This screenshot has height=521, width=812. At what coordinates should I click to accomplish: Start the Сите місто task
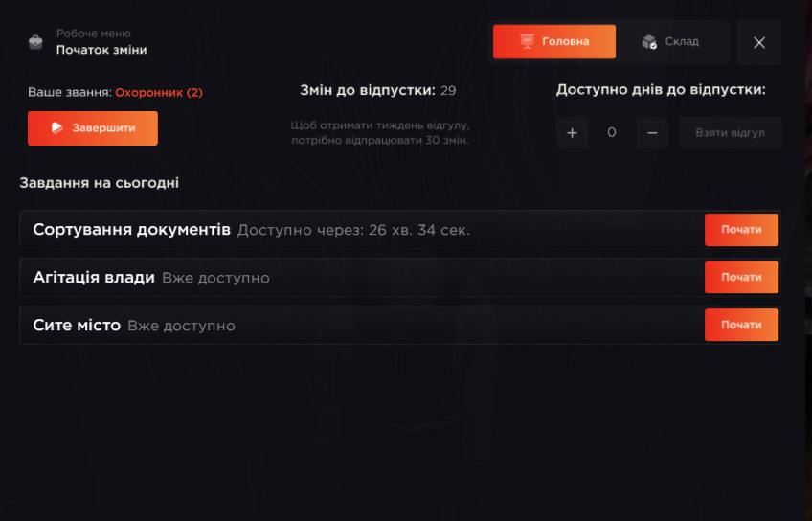point(741,325)
